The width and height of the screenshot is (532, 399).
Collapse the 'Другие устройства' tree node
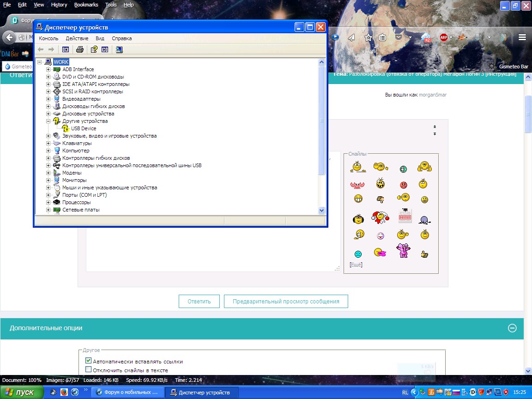[x=48, y=121]
